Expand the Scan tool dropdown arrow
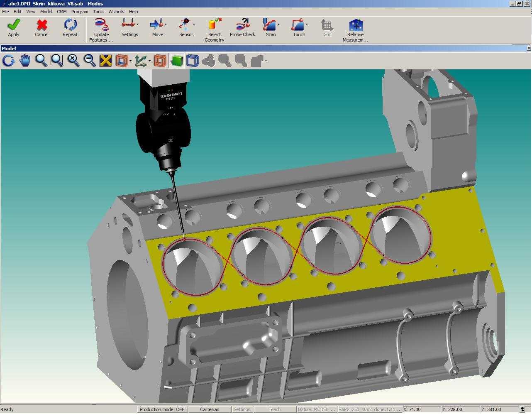The height and width of the screenshot is (414, 532). [x=278, y=24]
